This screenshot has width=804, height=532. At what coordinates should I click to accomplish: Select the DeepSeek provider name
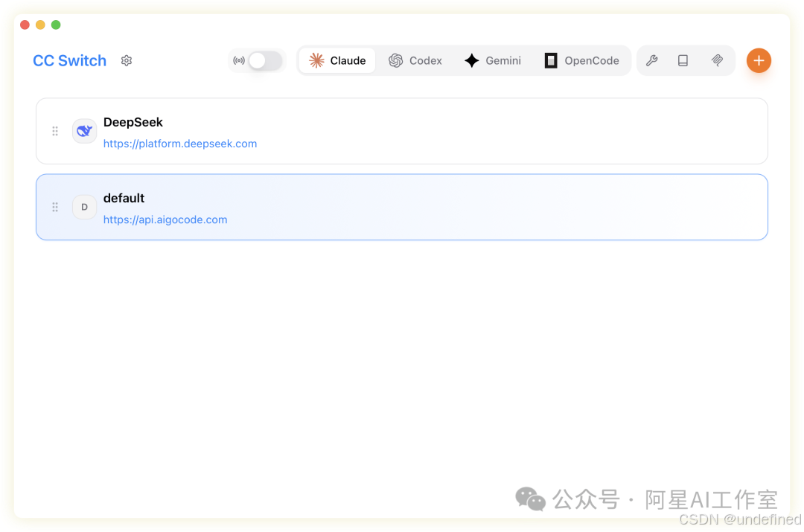133,122
